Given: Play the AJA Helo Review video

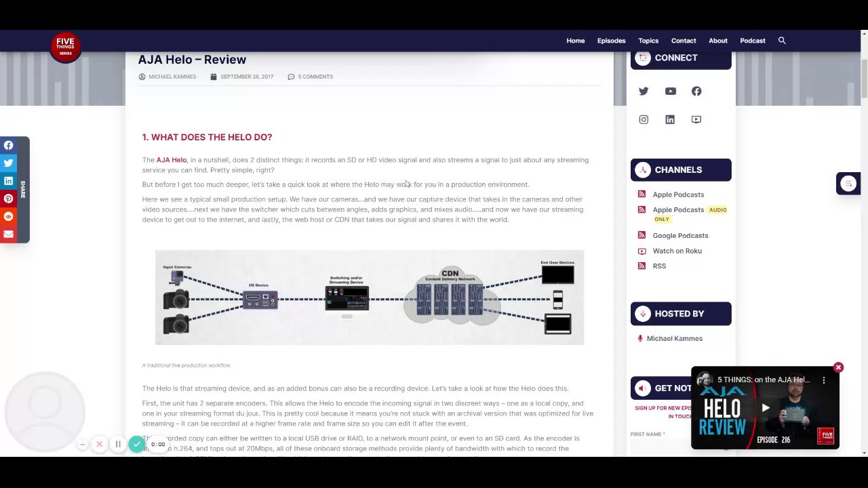Looking at the screenshot, I should [x=766, y=408].
